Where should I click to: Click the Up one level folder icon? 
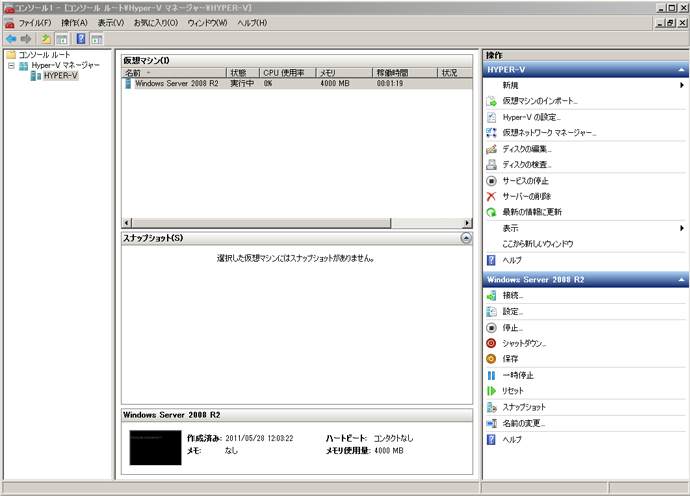point(46,39)
